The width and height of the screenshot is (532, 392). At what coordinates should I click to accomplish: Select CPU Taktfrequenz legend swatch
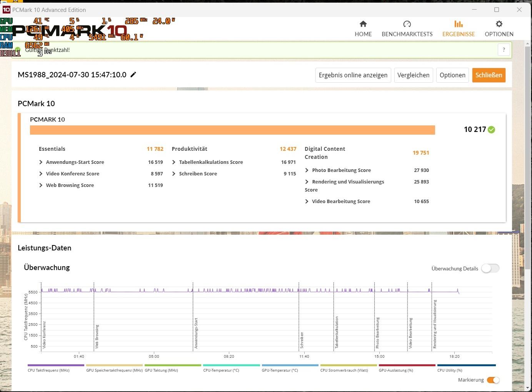(x=56, y=365)
